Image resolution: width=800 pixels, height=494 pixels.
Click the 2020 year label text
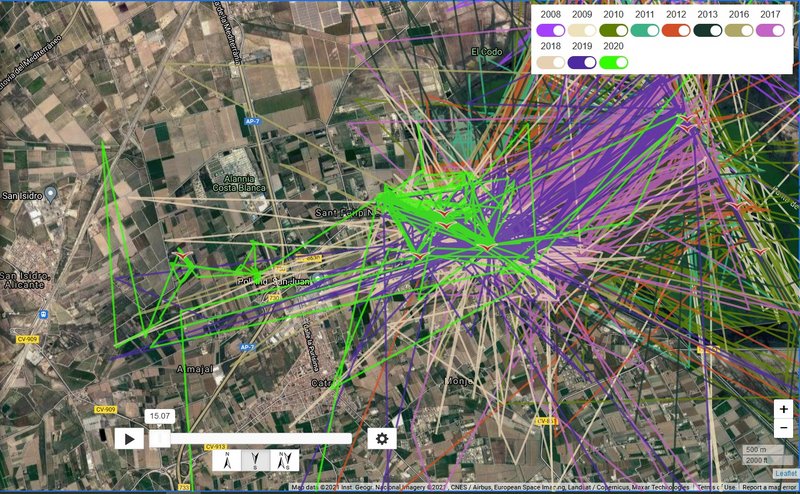coord(613,46)
